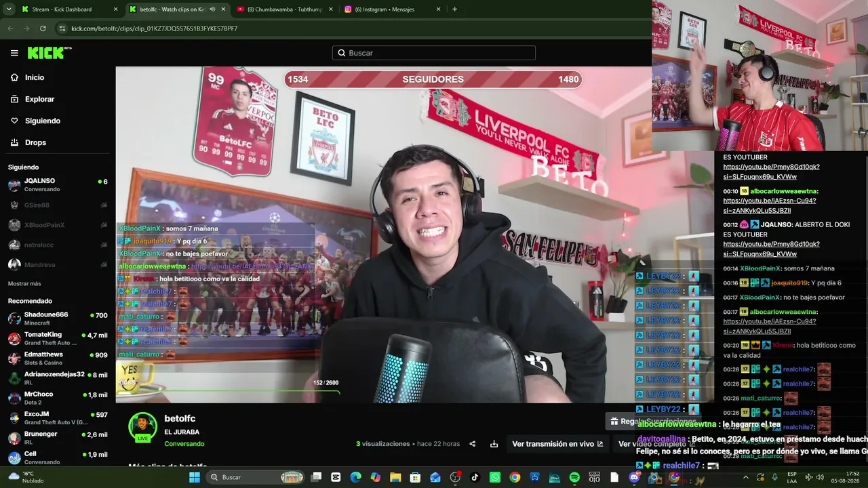This screenshot has height=488, width=868.
Task: Open Spotify from the taskbar
Action: click(x=574, y=477)
